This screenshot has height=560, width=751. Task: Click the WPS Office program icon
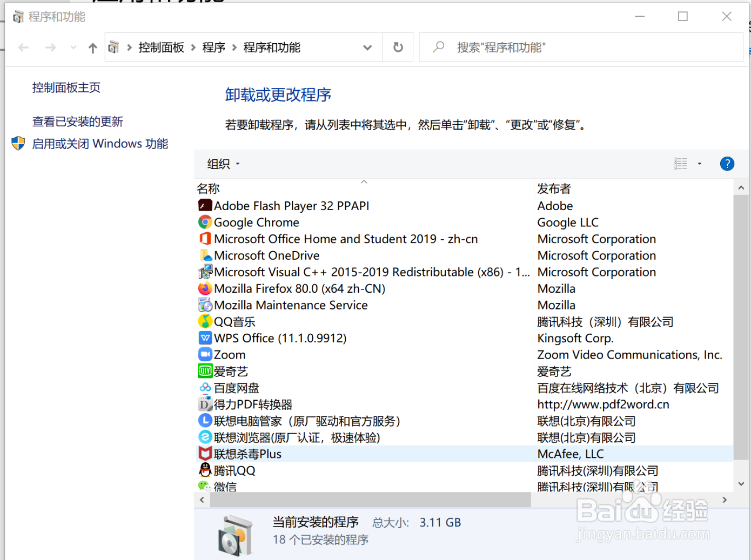tap(205, 338)
